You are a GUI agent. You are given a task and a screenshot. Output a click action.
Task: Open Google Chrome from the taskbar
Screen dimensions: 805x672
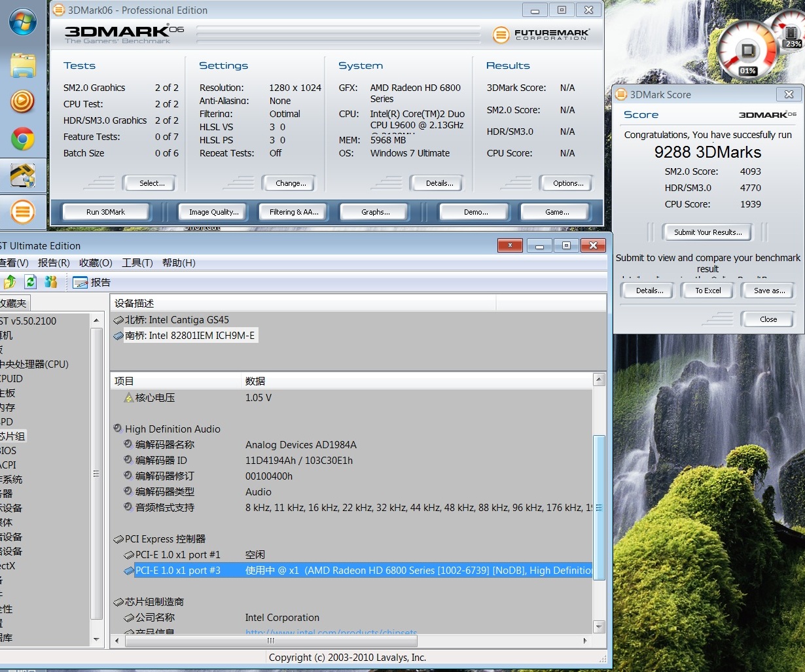pyautogui.click(x=23, y=139)
